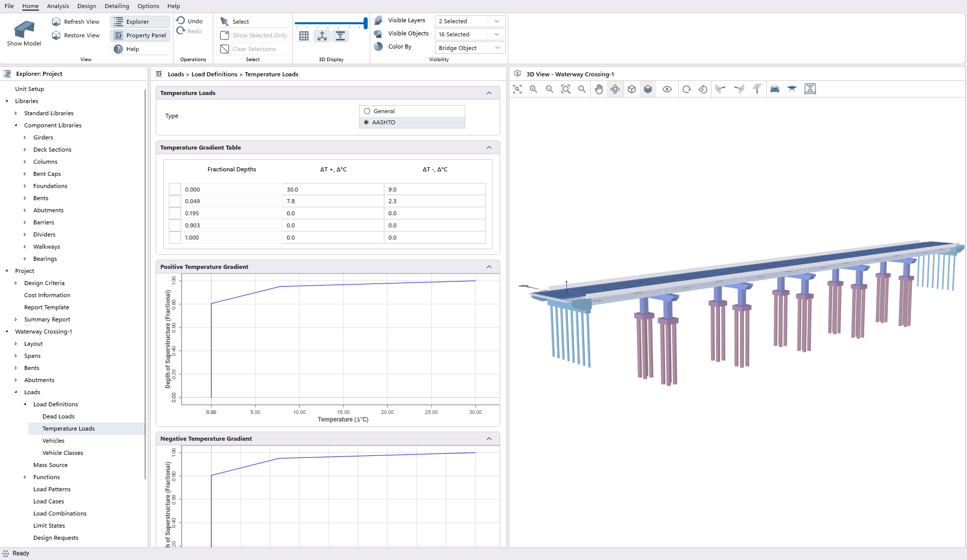Image resolution: width=967 pixels, height=560 pixels.
Task: Click the eye visibility icon in 3D toolbar
Action: click(x=667, y=89)
